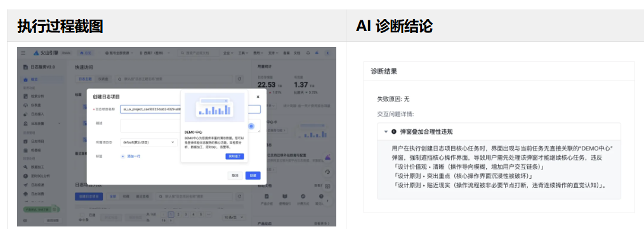Image resolution: width=644 pixels, height=229 pixels.
Task: Click 备案 in the top bar
Action: point(286,53)
